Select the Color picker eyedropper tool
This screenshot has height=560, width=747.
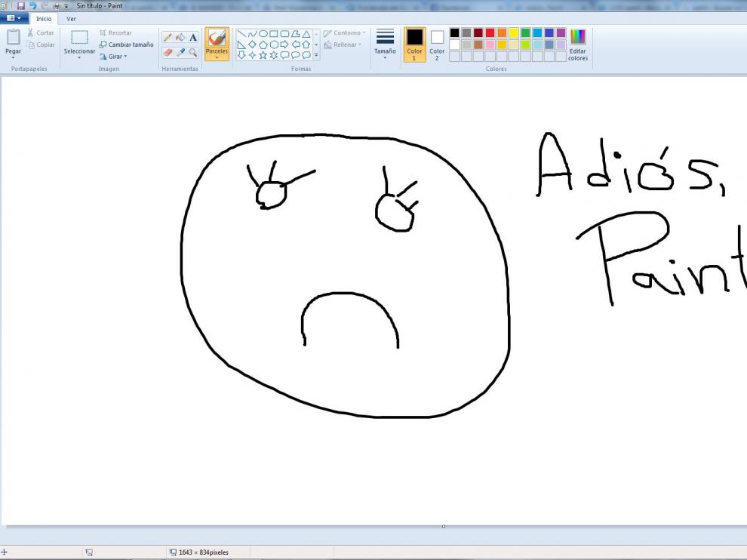click(180, 52)
